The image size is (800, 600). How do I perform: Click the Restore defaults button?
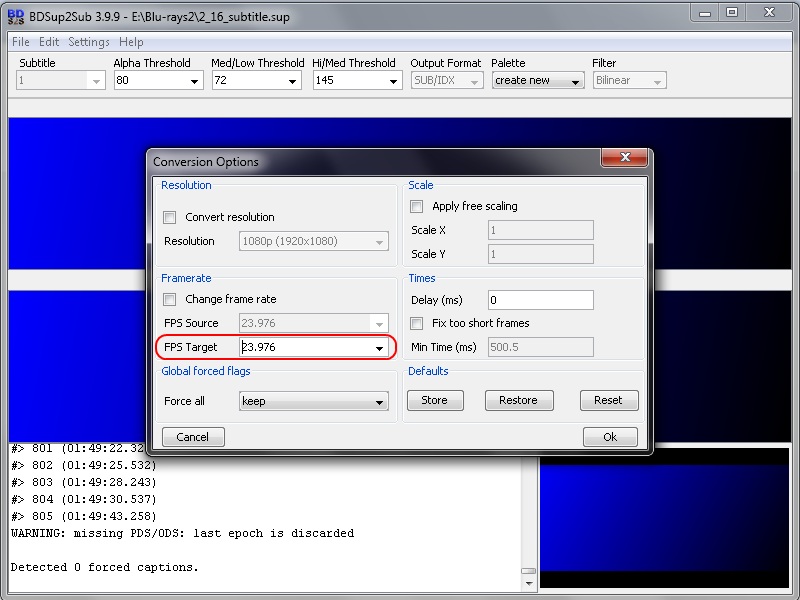click(x=519, y=401)
